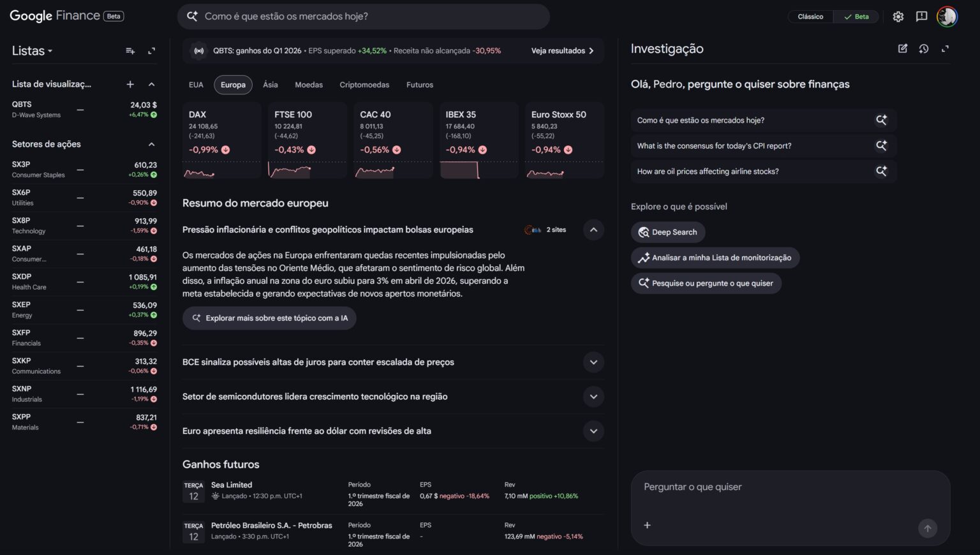Click Explorar mais sobre este tópico com a IA

tap(269, 318)
